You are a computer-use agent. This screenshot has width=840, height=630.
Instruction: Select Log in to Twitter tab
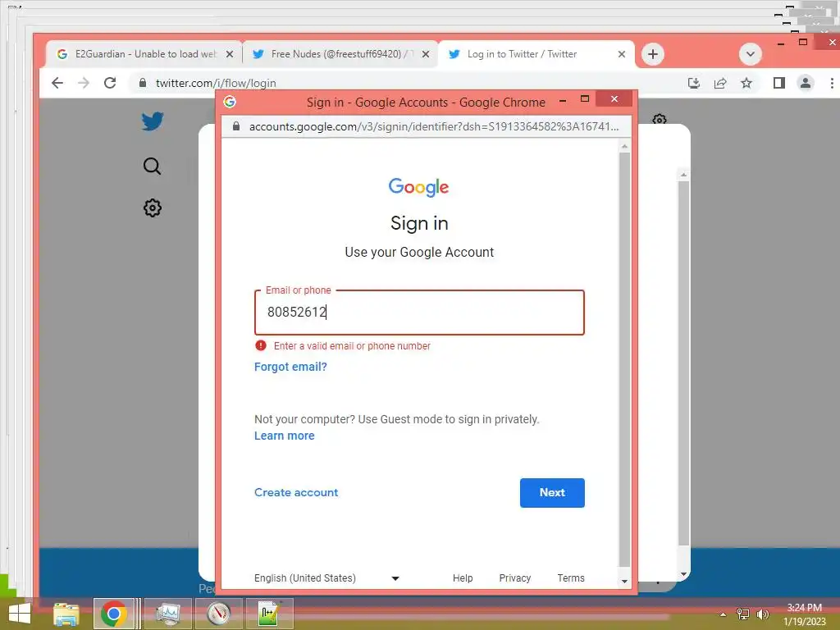click(x=536, y=54)
